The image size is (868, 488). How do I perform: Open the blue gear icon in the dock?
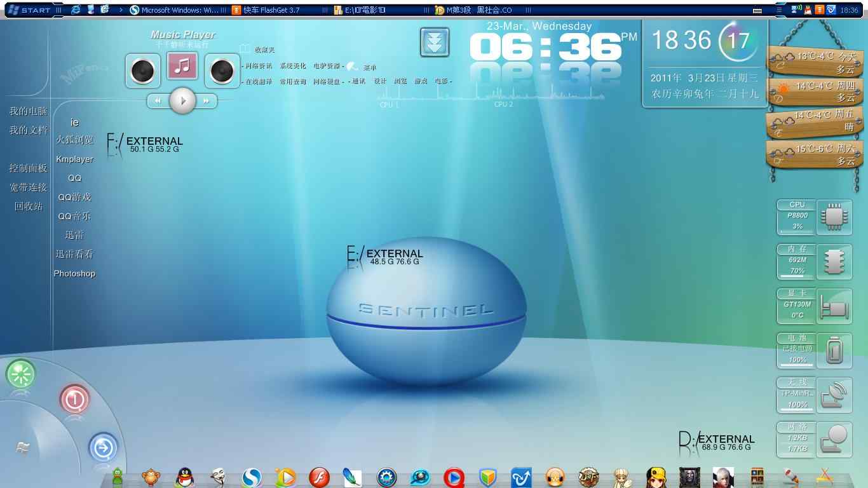[386, 477]
